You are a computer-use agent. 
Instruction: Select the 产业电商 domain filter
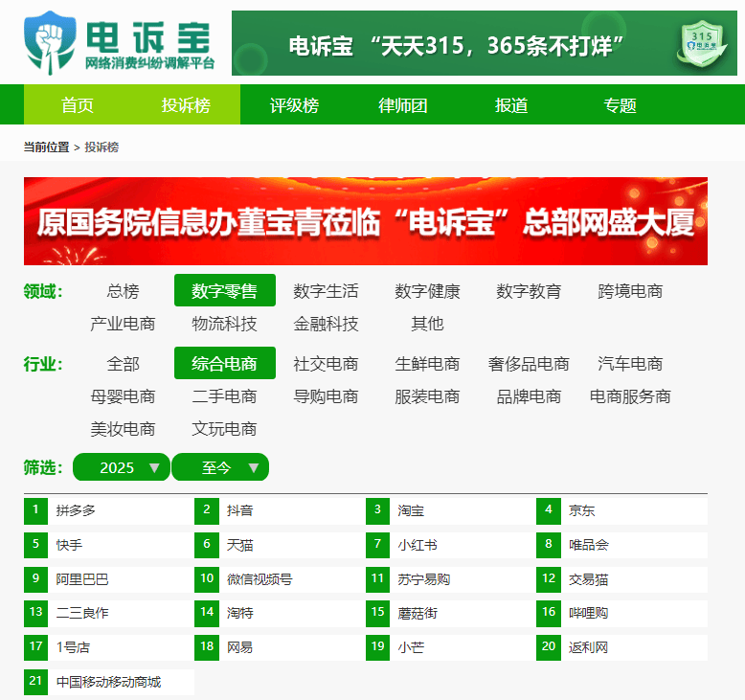(x=124, y=323)
